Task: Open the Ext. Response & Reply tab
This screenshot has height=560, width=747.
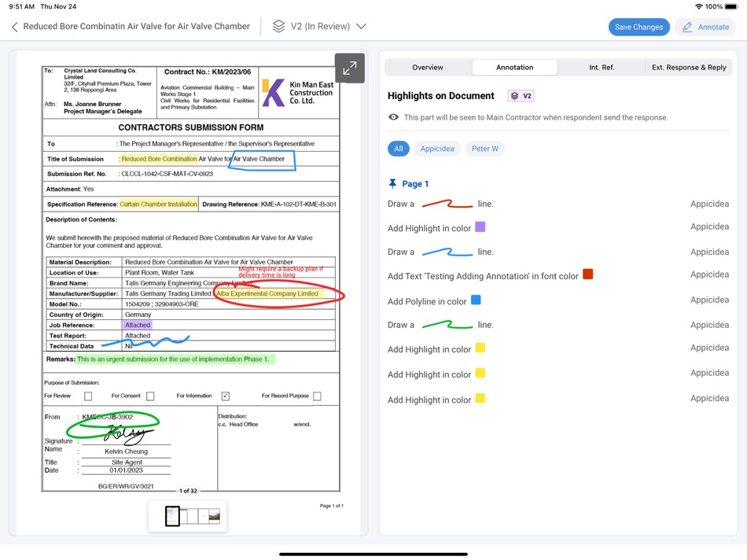Action: click(x=689, y=67)
